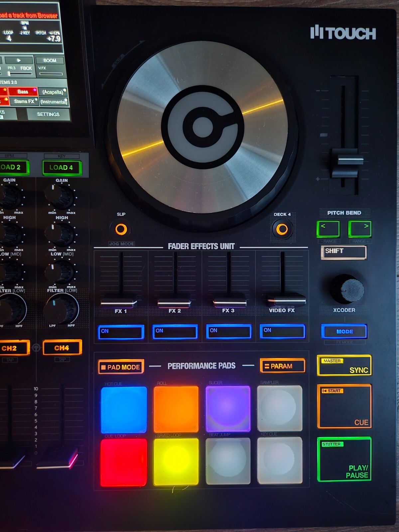Viewport: 399px width, 532px height.
Task: Hit the blue HOT CUE pad
Action: point(124,409)
